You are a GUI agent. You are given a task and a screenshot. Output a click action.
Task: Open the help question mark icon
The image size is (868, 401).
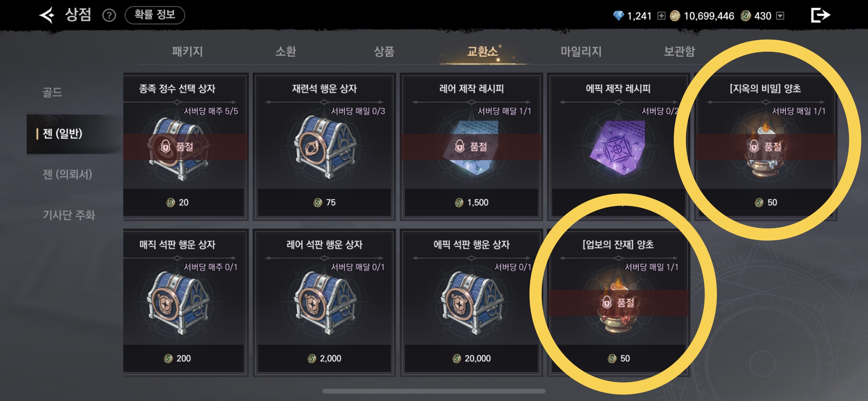(x=109, y=16)
